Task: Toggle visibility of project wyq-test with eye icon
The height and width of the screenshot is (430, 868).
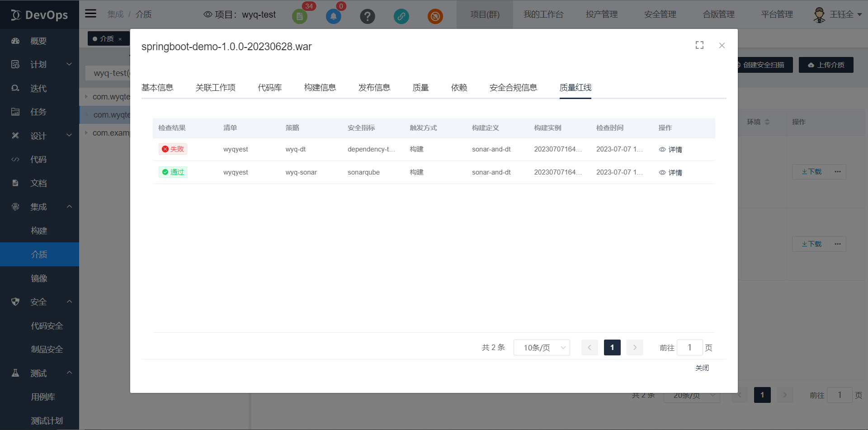Action: pyautogui.click(x=208, y=14)
